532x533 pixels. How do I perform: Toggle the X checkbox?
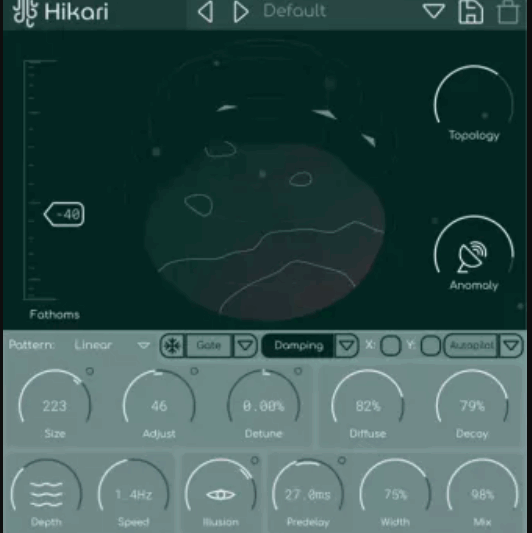pos(391,346)
